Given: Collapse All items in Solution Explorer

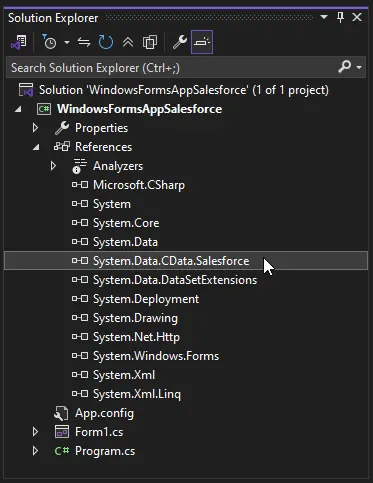Looking at the screenshot, I should click(128, 42).
